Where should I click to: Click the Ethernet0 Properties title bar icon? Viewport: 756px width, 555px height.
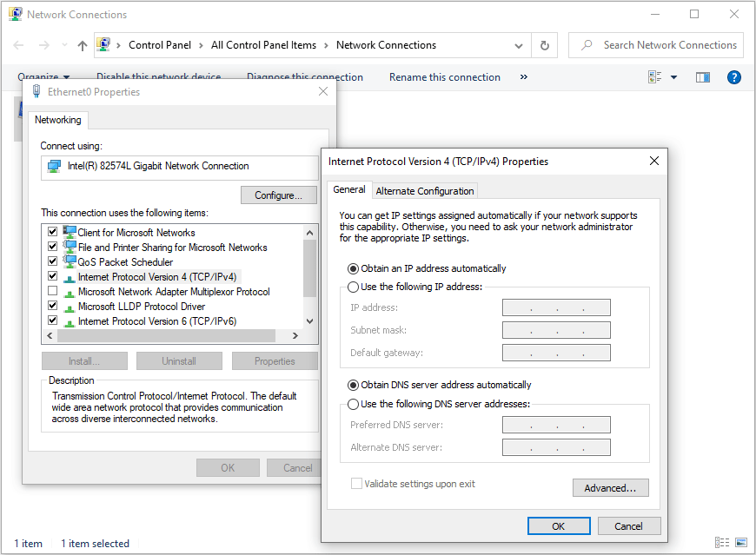[36, 91]
